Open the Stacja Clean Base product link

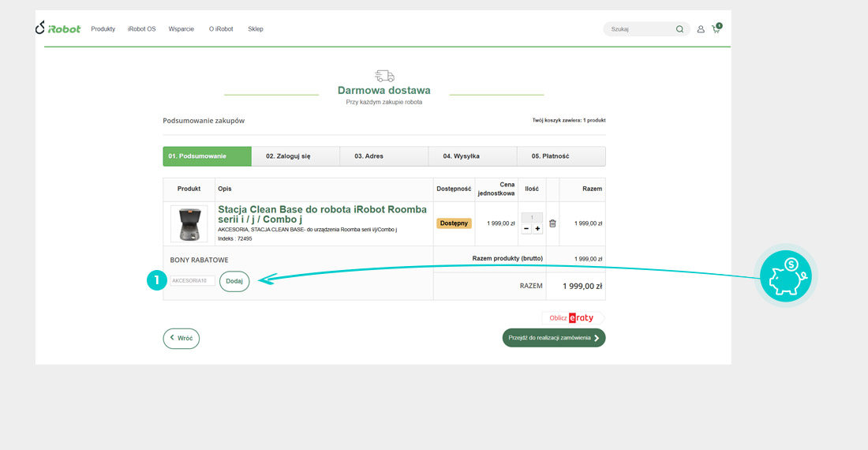point(322,214)
